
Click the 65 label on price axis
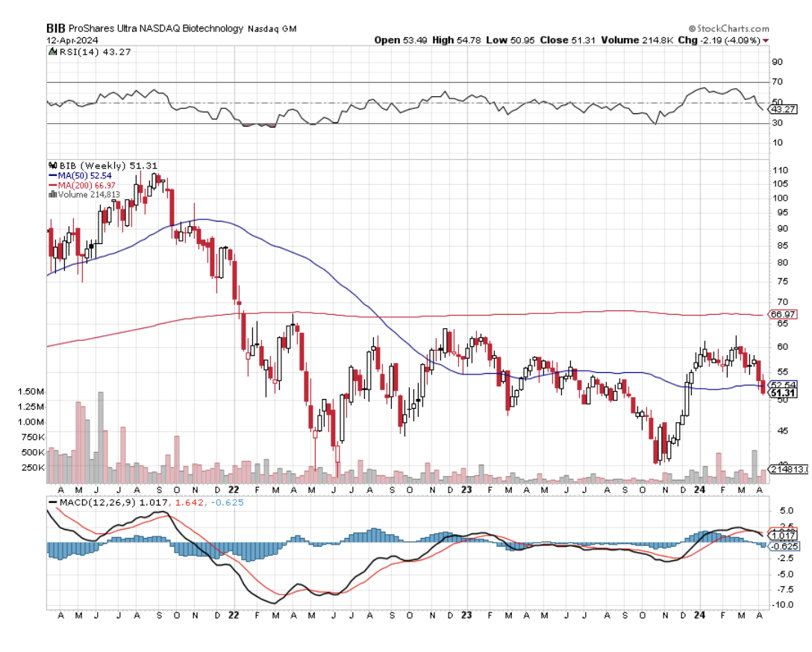[782, 324]
